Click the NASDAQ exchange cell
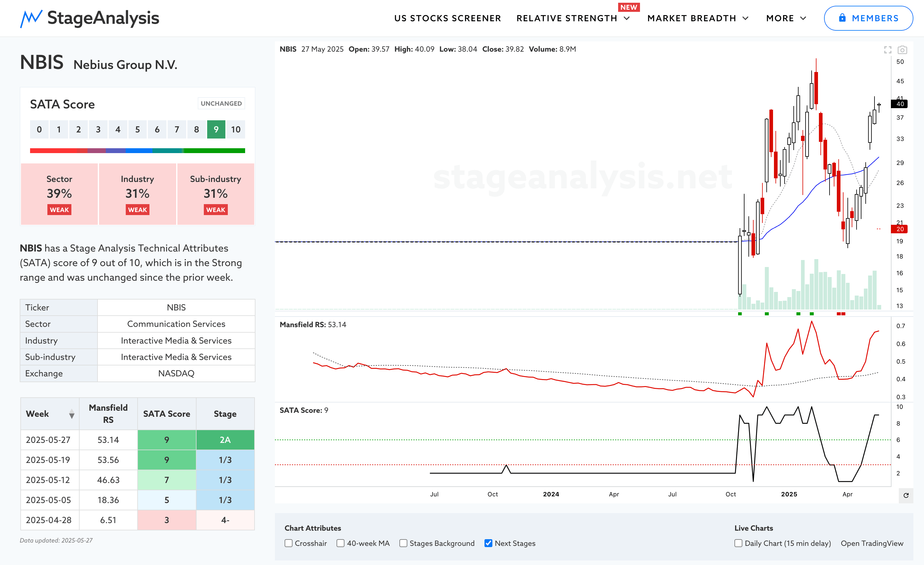Viewport: 924px width, 565px height. tap(176, 373)
